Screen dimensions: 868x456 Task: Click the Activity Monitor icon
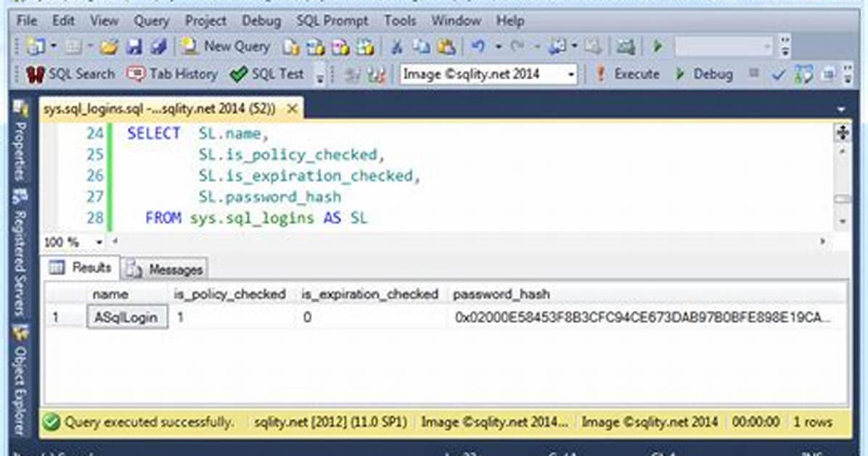pyautogui.click(x=626, y=46)
